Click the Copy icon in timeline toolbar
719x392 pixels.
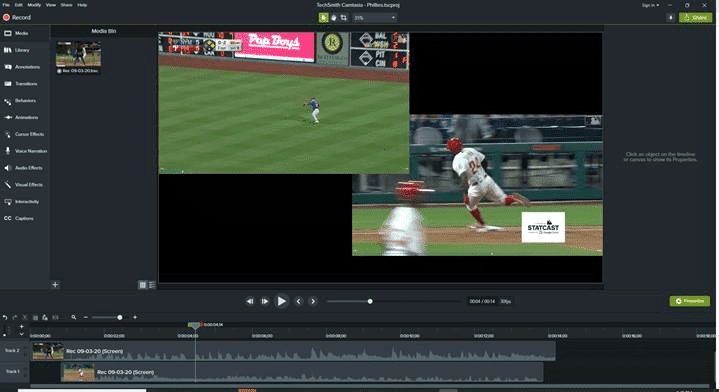coord(35,317)
